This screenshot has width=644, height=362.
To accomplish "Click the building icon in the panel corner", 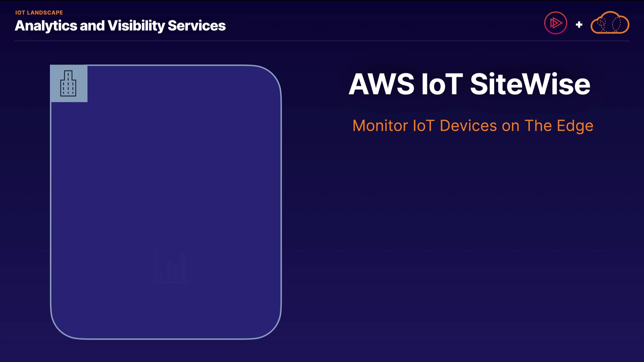I will 68,83.
